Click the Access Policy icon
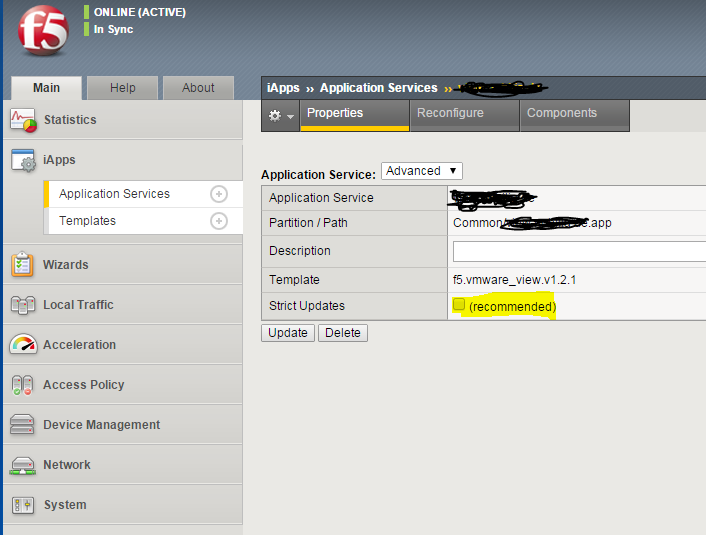Viewport: 706px width, 535px height. 23,385
